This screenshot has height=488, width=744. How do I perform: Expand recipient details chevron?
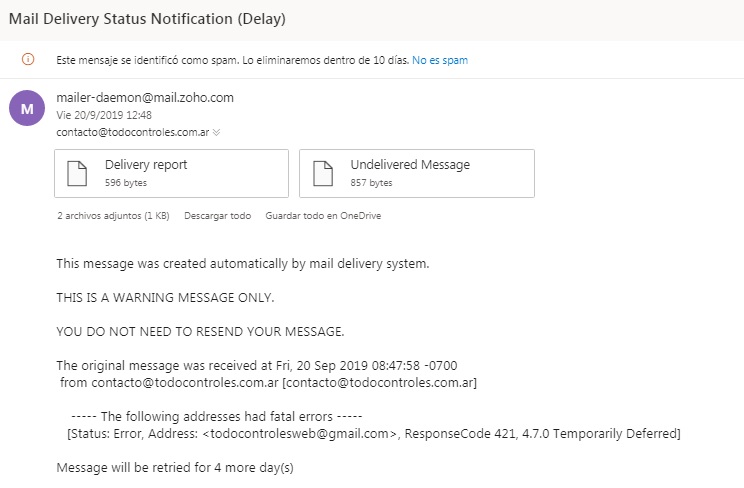tap(217, 132)
